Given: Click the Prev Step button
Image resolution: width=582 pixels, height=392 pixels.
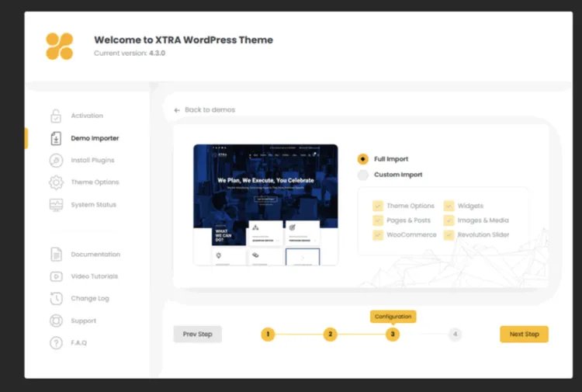Looking at the screenshot, I should (x=197, y=334).
